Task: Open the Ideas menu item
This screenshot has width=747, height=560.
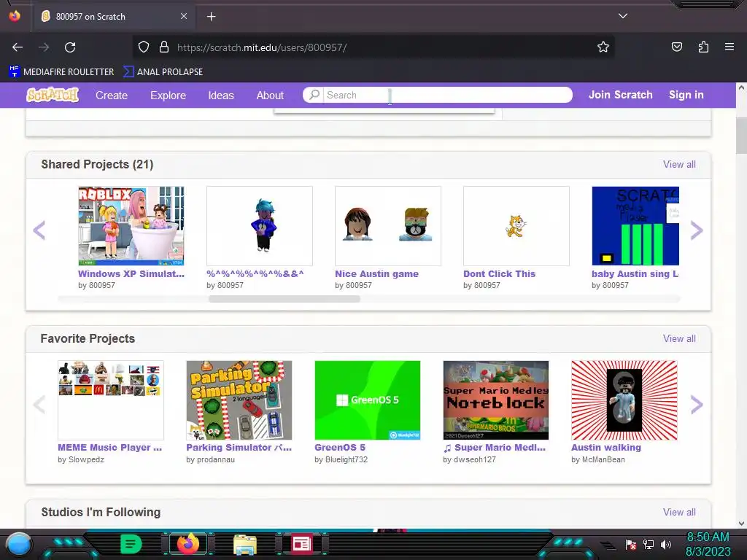Action: click(x=221, y=96)
